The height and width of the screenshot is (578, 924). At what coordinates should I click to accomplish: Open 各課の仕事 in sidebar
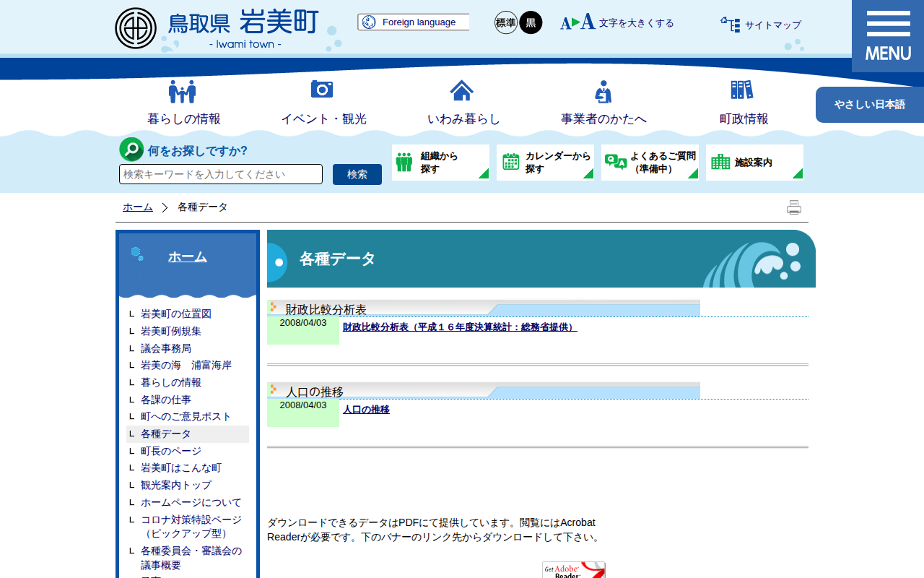point(166,400)
